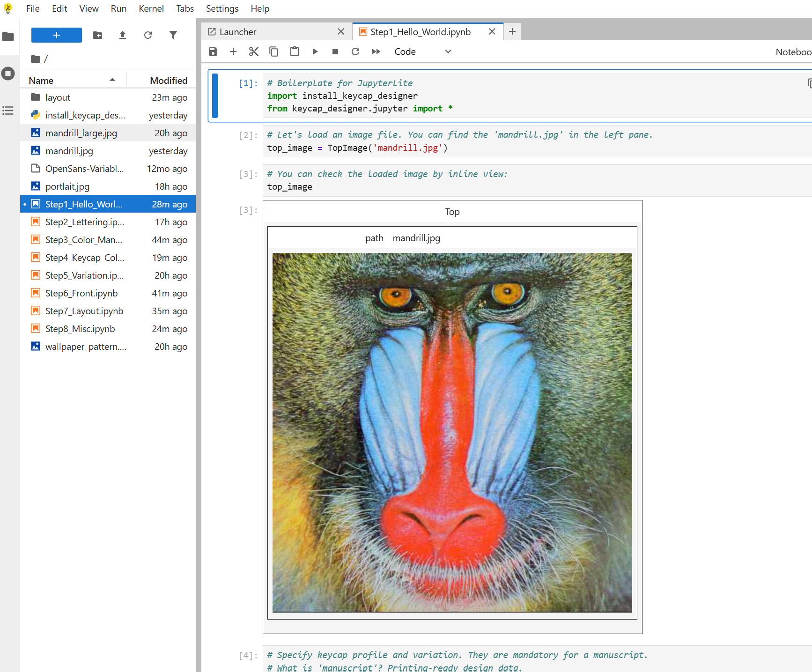Open the table of contents sidebar icon
This screenshot has width=812, height=672.
coord(8,111)
